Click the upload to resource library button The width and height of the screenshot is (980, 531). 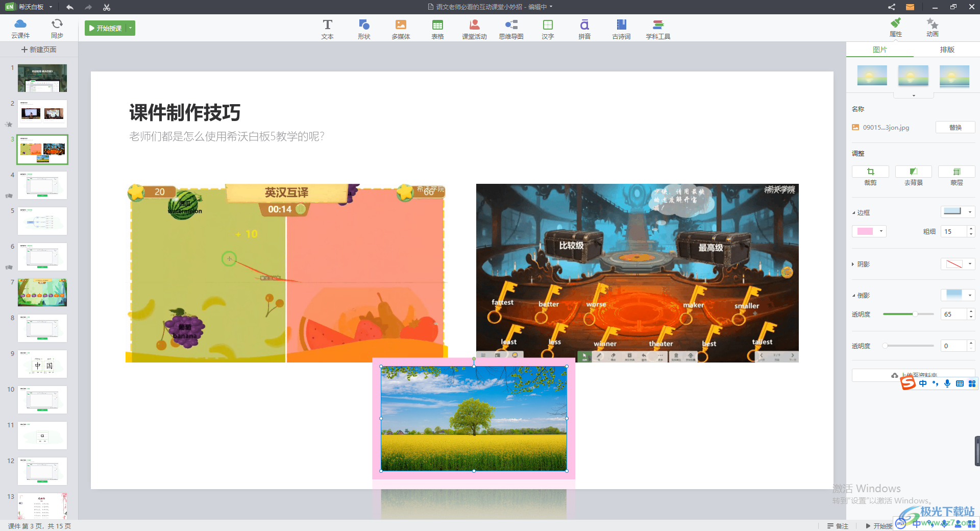914,375
